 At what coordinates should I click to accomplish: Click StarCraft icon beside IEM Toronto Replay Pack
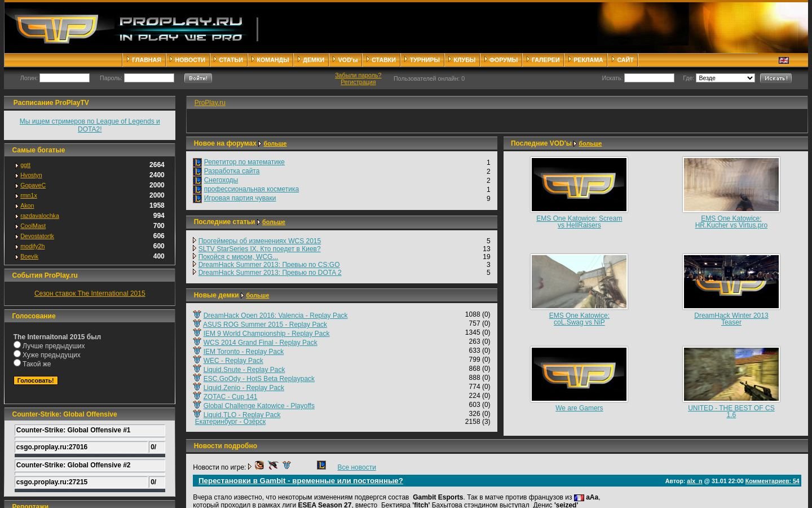[197, 351]
